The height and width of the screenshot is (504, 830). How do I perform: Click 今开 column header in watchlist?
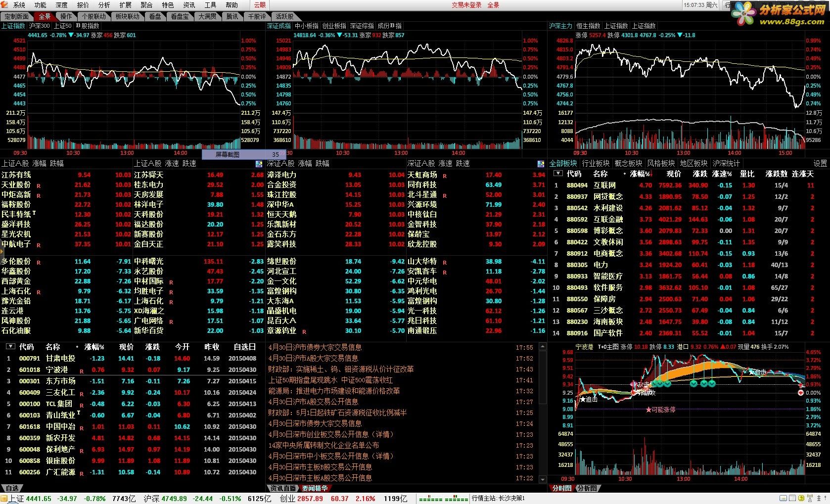pos(183,347)
